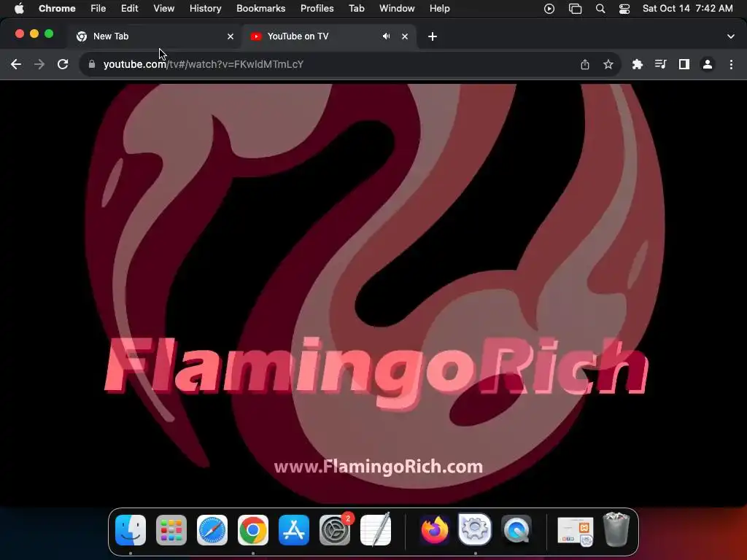Open the View menu
The image size is (747, 560).
click(x=164, y=9)
